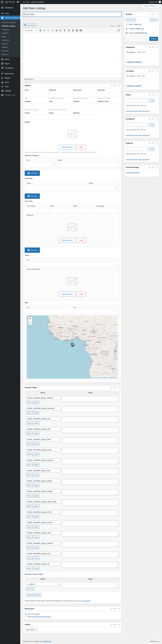The width and height of the screenshot is (162, 644).
Task: Open the New item in admin bar
Action: pyautogui.click(x=26, y=2)
